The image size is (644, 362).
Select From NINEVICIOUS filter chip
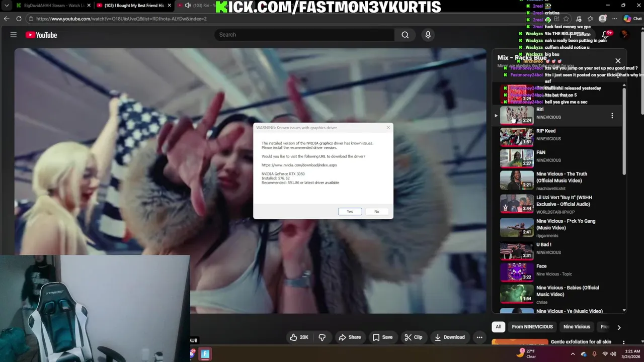532,327
